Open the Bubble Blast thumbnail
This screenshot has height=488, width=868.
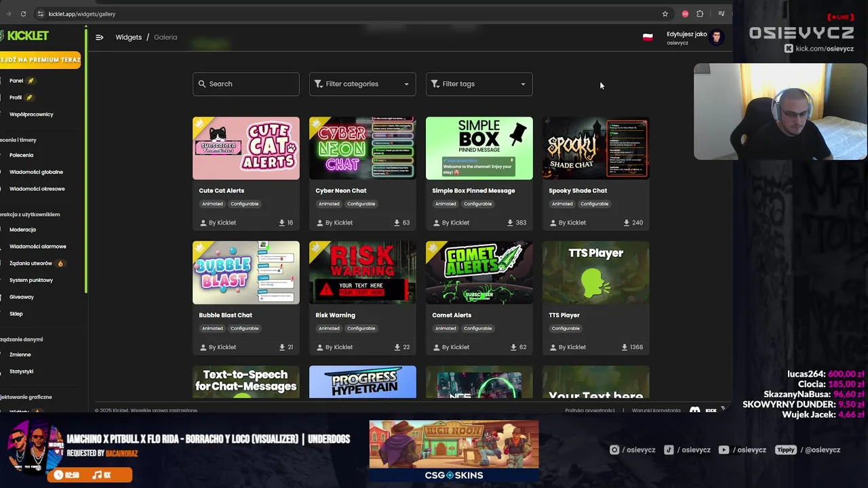[x=246, y=272]
